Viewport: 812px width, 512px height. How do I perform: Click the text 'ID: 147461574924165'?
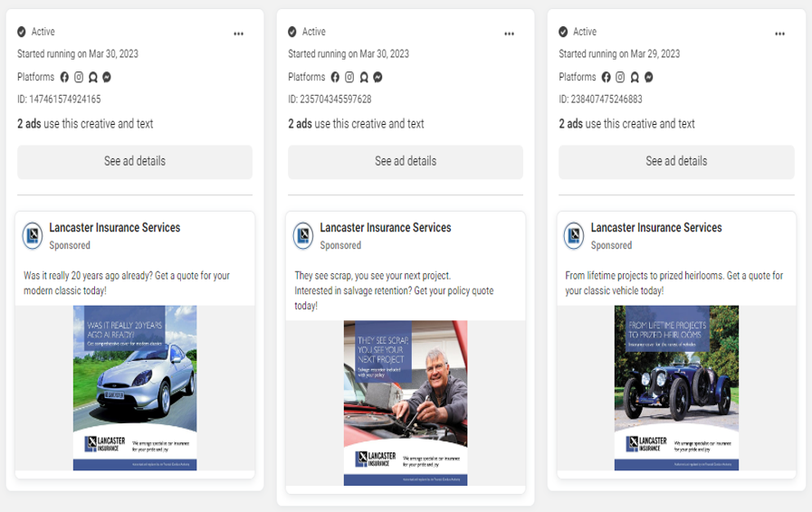pyautogui.click(x=59, y=100)
